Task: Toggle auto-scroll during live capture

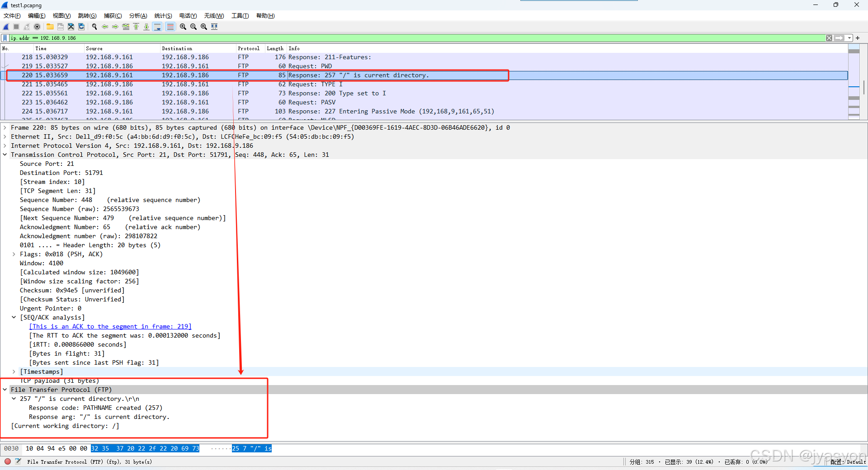Action: click(x=158, y=27)
